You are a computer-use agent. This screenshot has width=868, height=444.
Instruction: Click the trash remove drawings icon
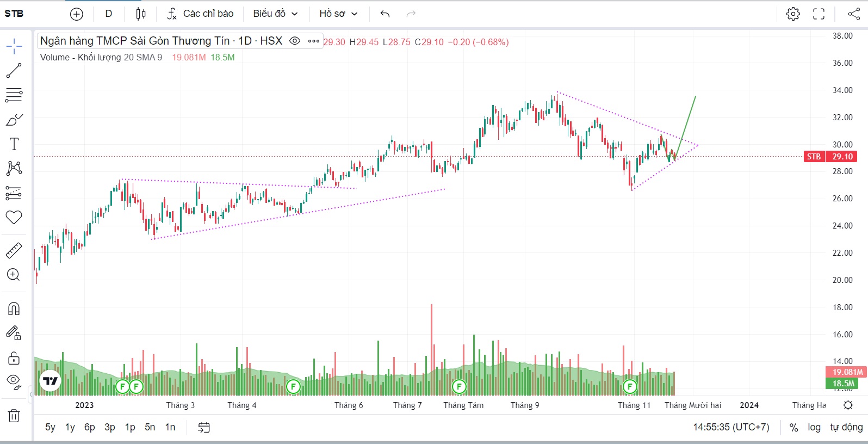[x=14, y=416]
